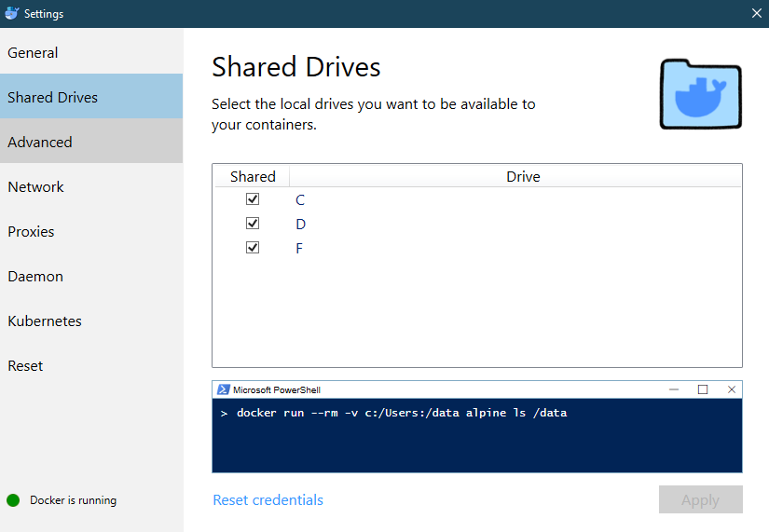This screenshot has width=769, height=532.
Task: Click the green Docker running status indicator
Action: (x=13, y=500)
